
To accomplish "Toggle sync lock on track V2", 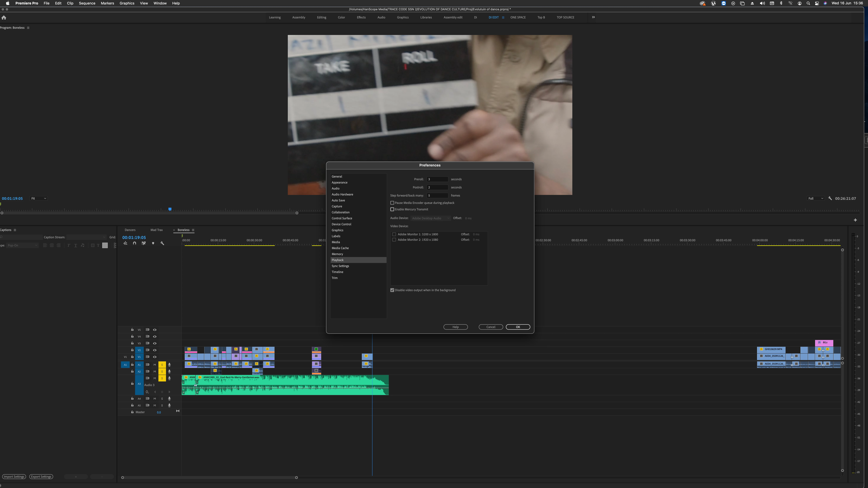I will 147,350.
